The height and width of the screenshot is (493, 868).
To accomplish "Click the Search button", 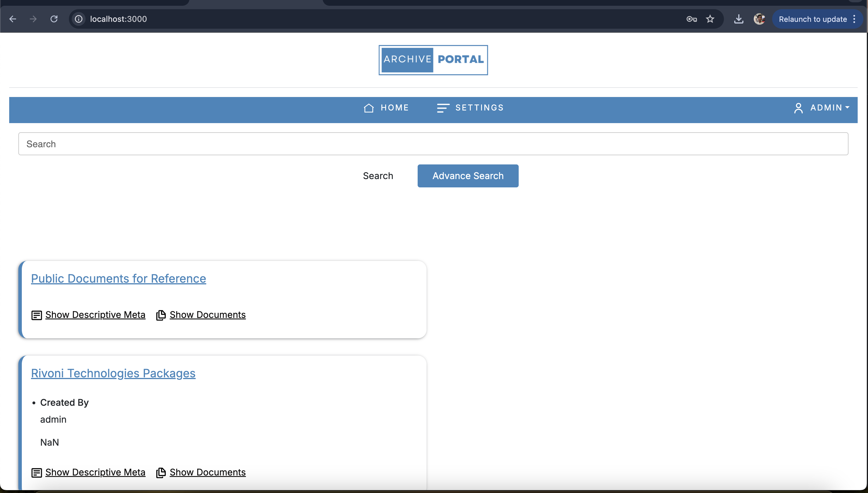I will click(378, 176).
